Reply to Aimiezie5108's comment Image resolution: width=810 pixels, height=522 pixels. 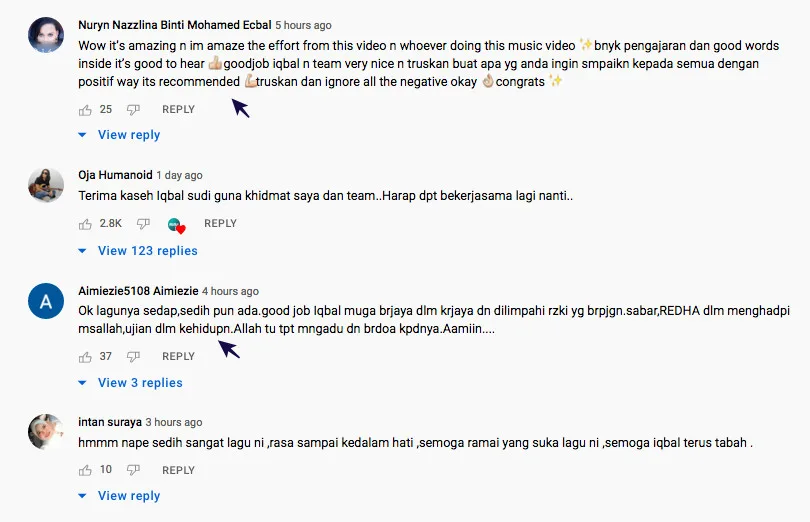pos(178,356)
